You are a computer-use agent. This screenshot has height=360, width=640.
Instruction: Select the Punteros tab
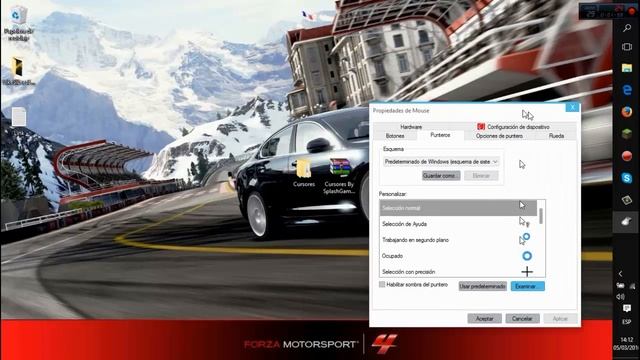(440, 135)
